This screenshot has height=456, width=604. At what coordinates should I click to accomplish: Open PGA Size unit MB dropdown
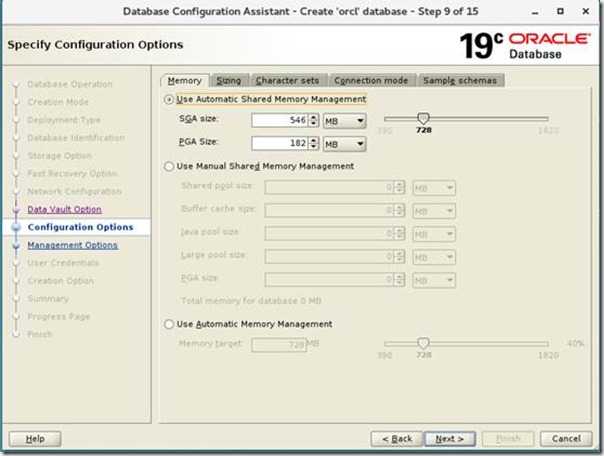344,144
